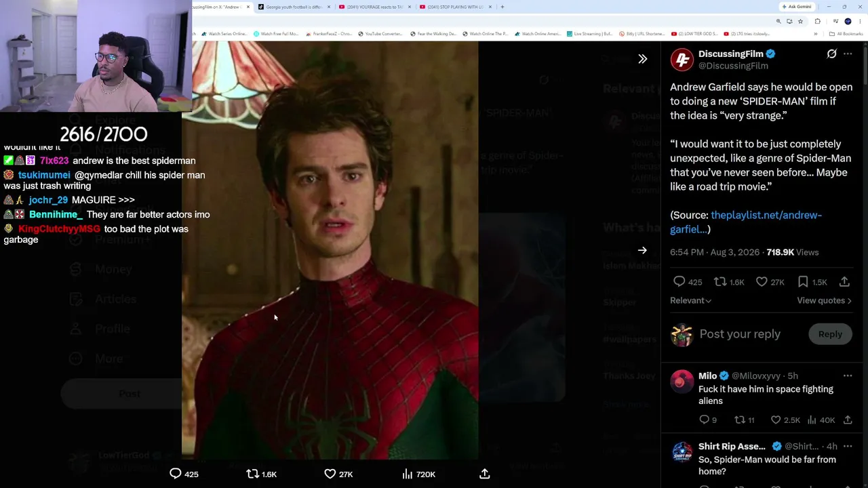Open the Watch Series Online bookmark
This screenshot has height=488, width=868.
coord(224,34)
